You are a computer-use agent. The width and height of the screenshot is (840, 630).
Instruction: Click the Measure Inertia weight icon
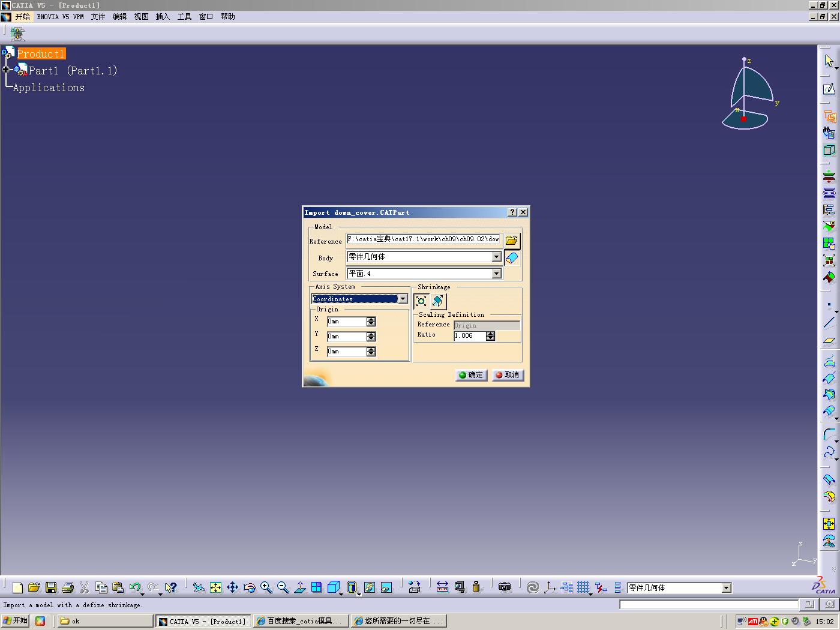[476, 587]
